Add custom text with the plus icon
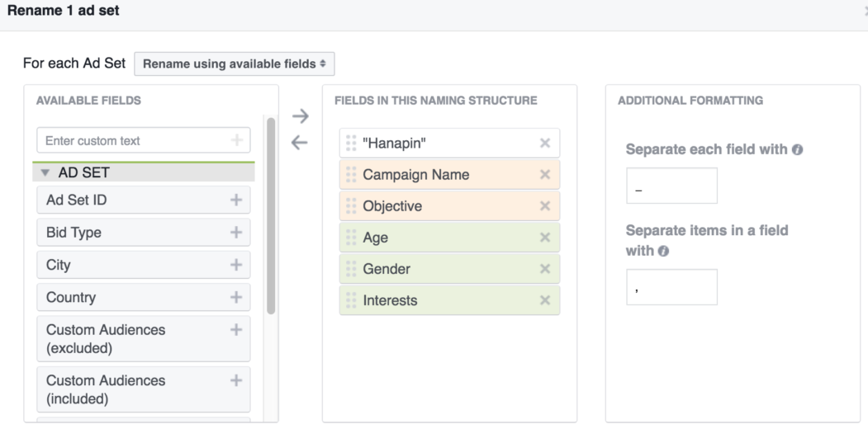868x429 pixels. click(x=236, y=140)
